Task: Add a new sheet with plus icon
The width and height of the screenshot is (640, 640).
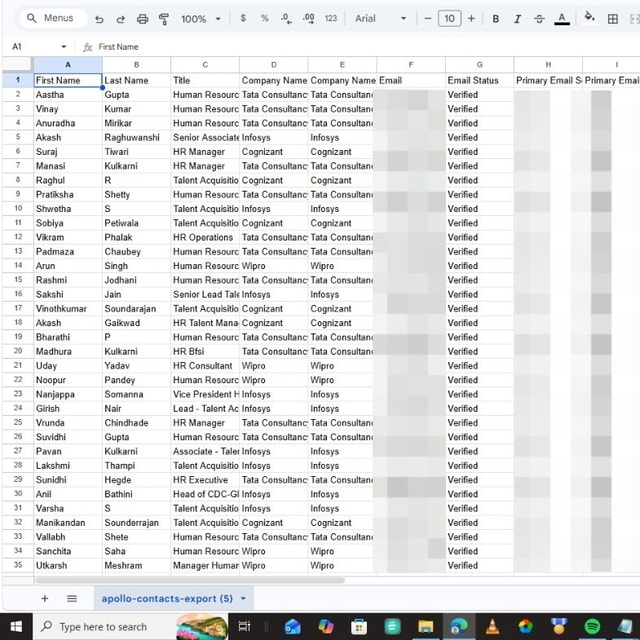Action: coord(45,599)
